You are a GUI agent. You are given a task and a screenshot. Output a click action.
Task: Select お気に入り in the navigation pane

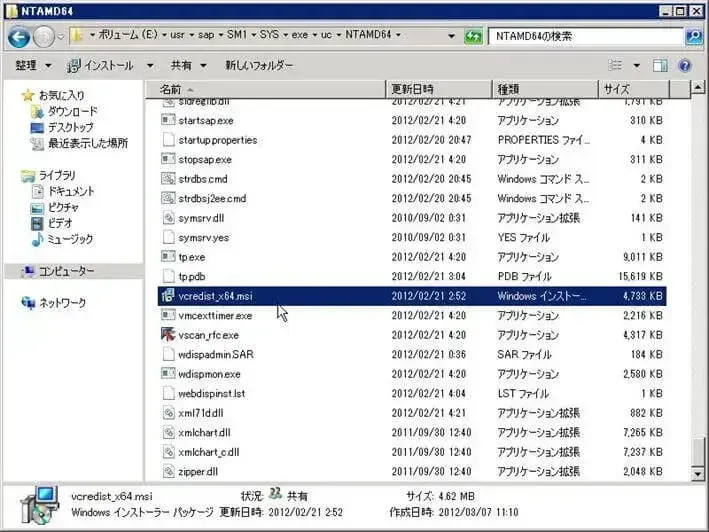[61, 95]
